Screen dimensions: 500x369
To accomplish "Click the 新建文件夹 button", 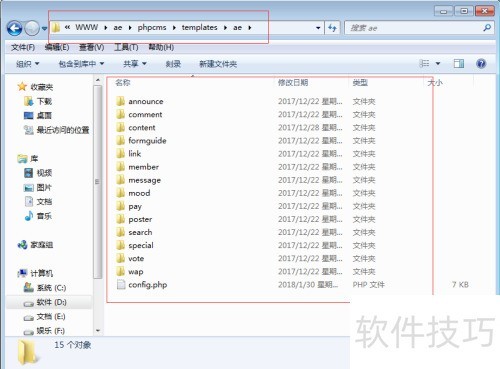I will [218, 64].
